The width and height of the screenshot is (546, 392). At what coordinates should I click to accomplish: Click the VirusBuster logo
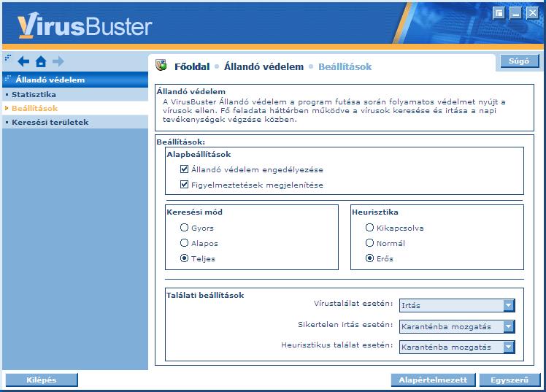point(85,25)
